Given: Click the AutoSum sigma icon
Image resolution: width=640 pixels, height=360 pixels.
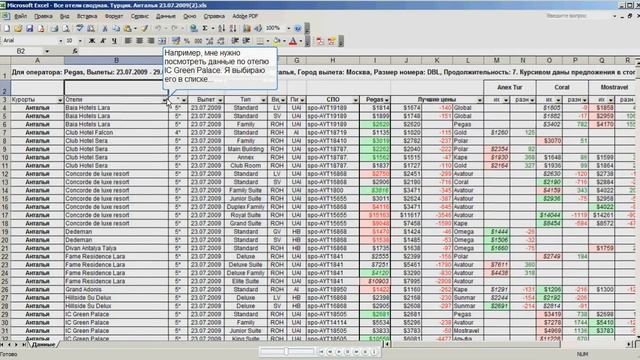Looking at the screenshot, I should point(205,28).
